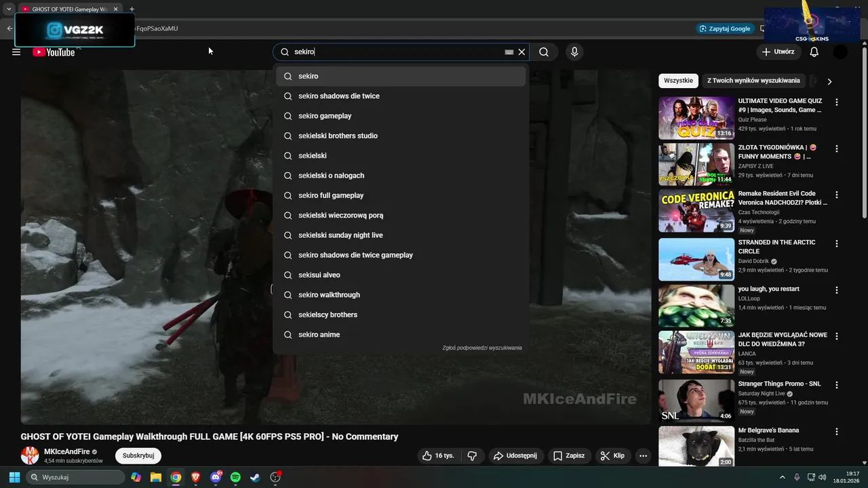This screenshot has height=488, width=868.
Task: Open the YouTube hamburger guide menu
Action: 16,52
